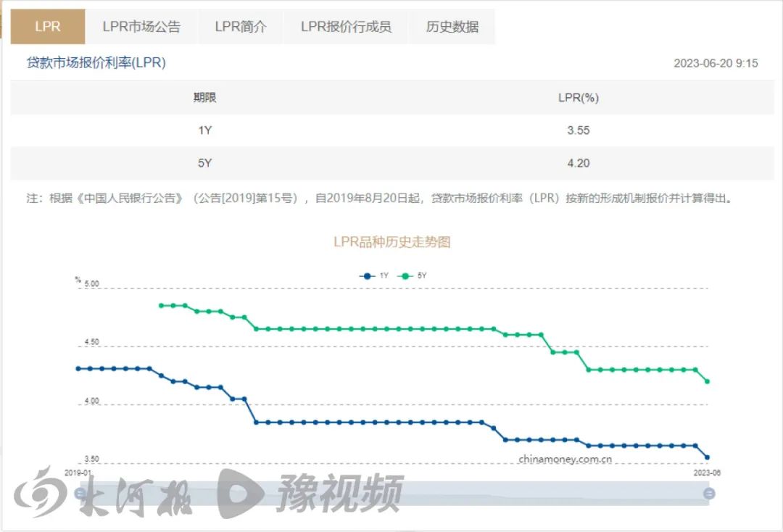The height and width of the screenshot is (532, 783).
Task: Click the active gold LPR tab
Action: pos(48,27)
